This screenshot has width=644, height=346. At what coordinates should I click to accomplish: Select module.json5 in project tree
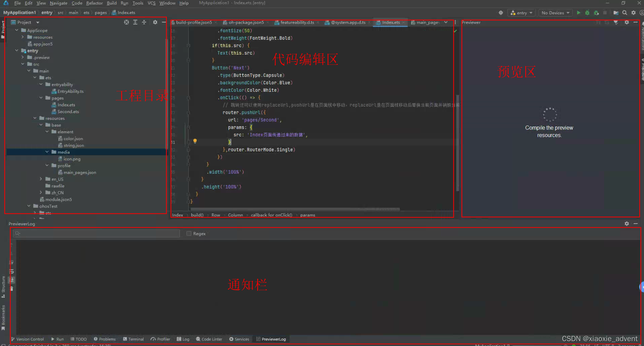pyautogui.click(x=58, y=199)
